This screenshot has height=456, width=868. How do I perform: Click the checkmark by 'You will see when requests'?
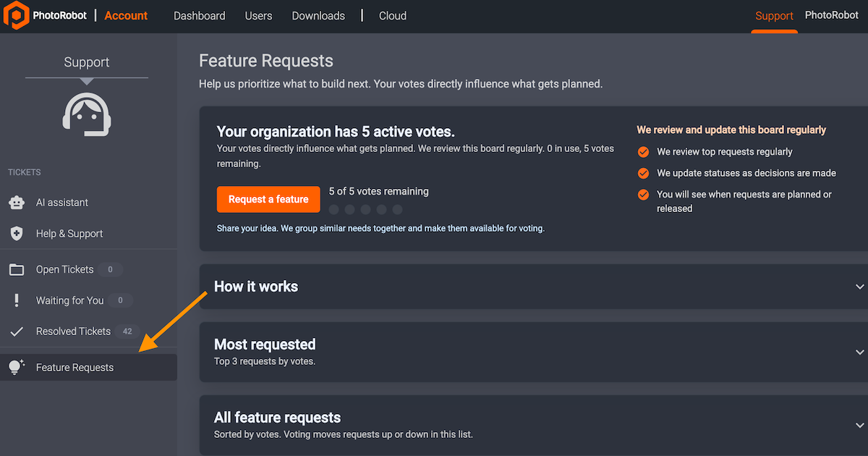pyautogui.click(x=643, y=195)
